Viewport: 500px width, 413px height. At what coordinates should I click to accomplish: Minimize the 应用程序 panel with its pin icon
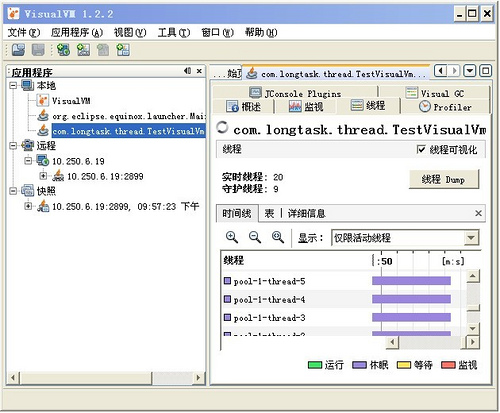[188, 71]
